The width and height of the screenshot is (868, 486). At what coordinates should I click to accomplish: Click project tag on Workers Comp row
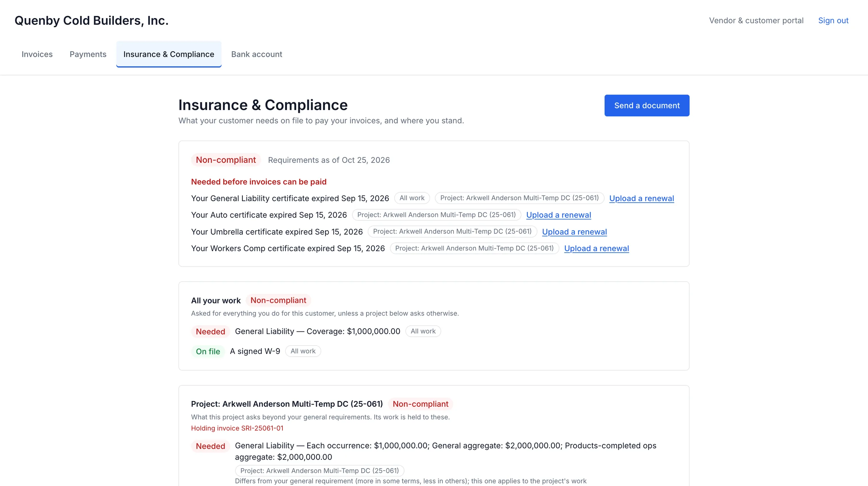click(x=474, y=248)
